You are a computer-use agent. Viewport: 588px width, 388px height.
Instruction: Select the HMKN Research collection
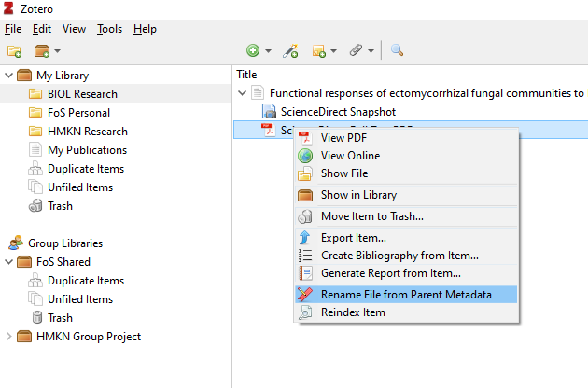[88, 132]
